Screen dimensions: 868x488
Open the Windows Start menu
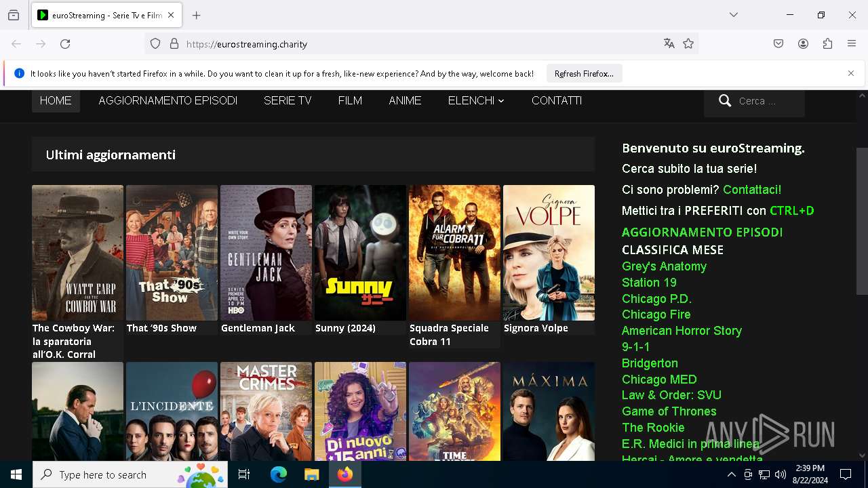coord(16,474)
